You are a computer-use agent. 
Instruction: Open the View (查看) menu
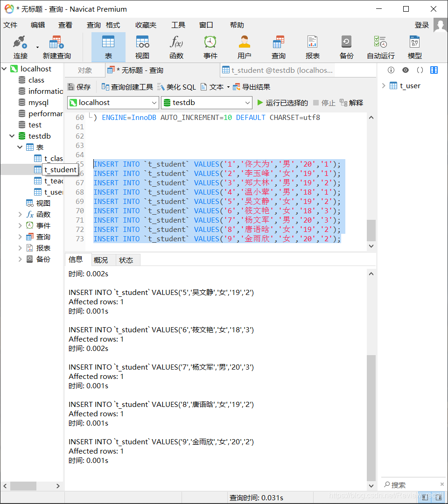[65, 25]
